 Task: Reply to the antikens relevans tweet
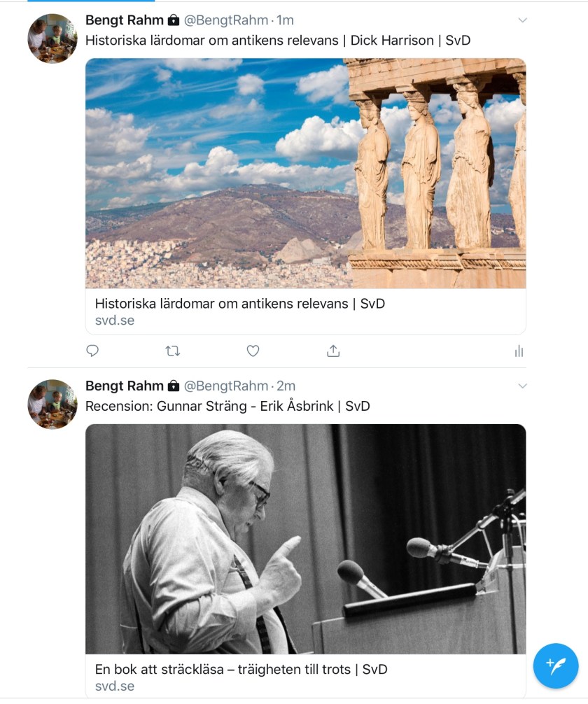click(x=92, y=351)
